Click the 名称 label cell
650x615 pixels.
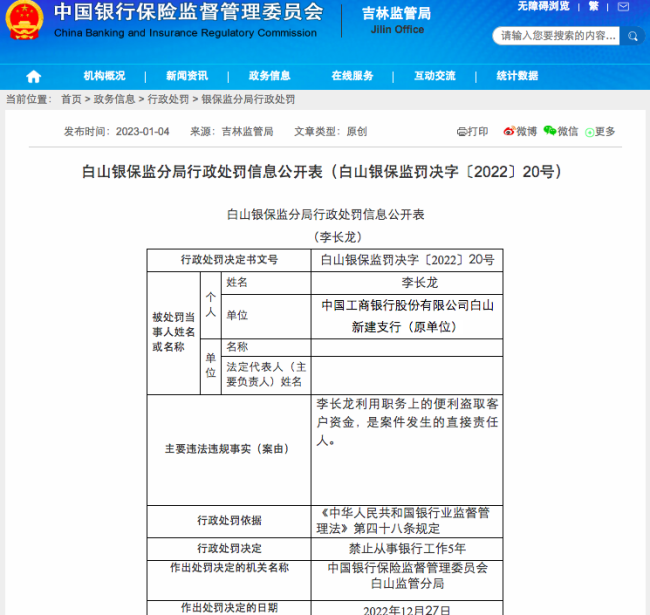coord(266,347)
